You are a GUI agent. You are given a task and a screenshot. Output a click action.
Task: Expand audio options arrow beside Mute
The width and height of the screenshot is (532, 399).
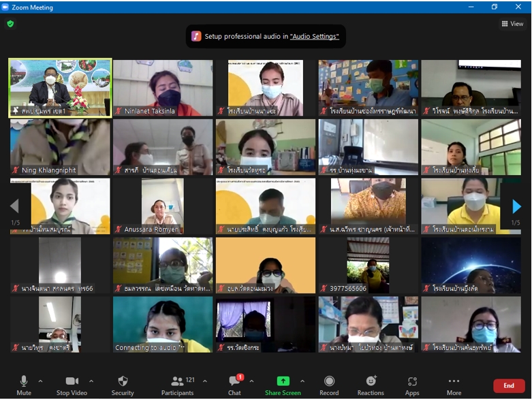(40, 381)
